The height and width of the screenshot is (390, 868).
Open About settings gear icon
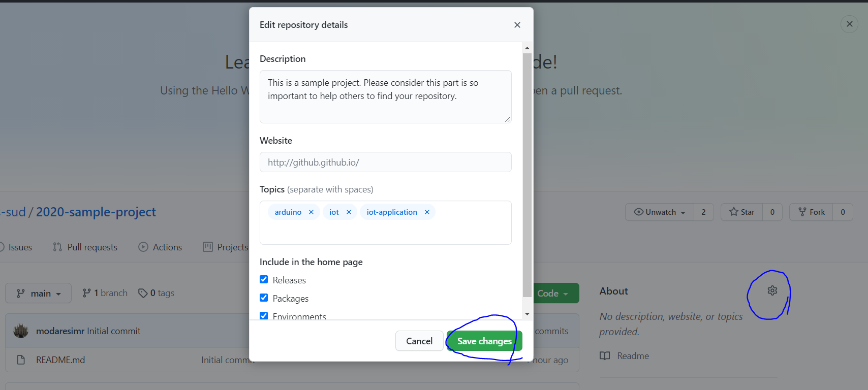point(772,290)
